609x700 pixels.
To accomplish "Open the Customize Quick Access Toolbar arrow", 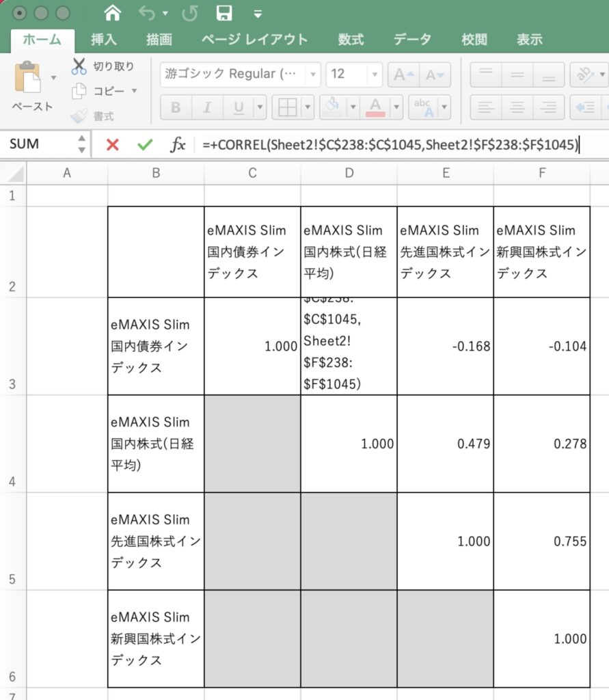I will coord(258,14).
